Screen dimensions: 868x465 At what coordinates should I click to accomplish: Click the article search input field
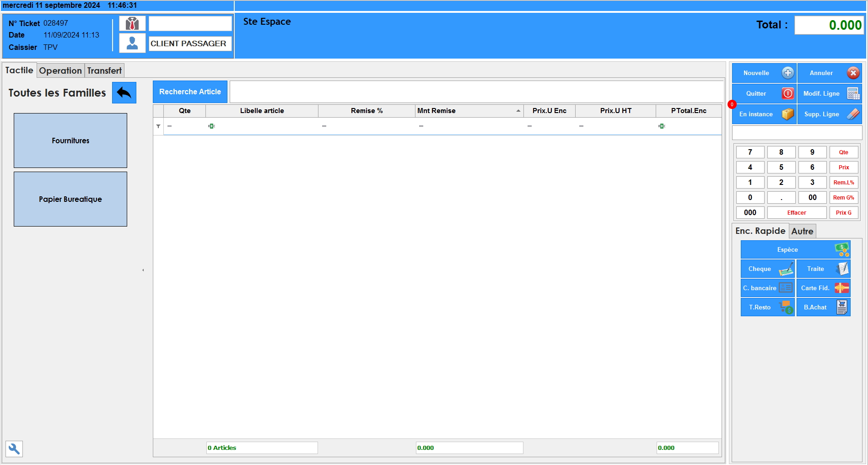[x=476, y=92]
